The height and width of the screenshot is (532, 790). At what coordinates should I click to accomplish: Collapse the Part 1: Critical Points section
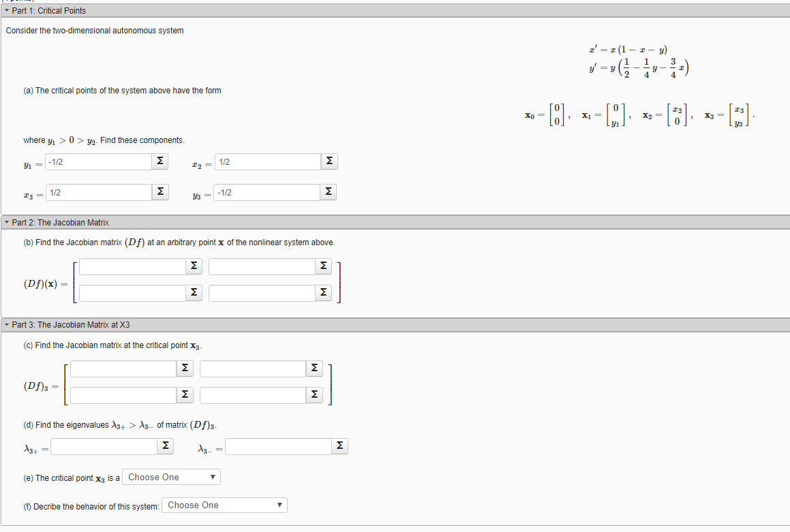(x=6, y=10)
